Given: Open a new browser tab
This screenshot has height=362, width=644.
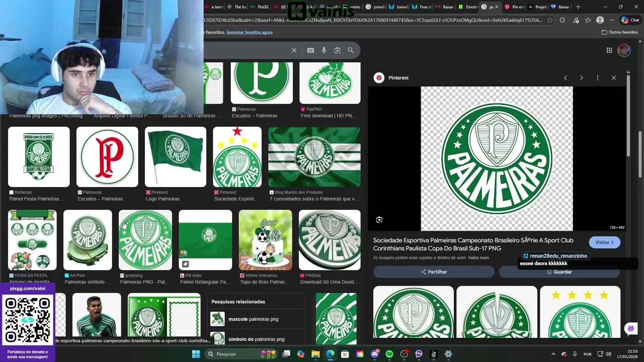Looking at the screenshot, I should coord(578,7).
